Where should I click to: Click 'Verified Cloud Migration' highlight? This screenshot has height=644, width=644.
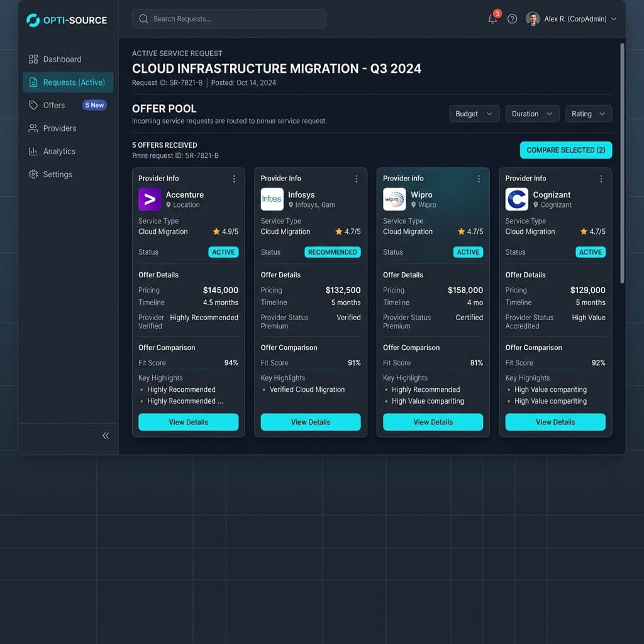coord(307,389)
